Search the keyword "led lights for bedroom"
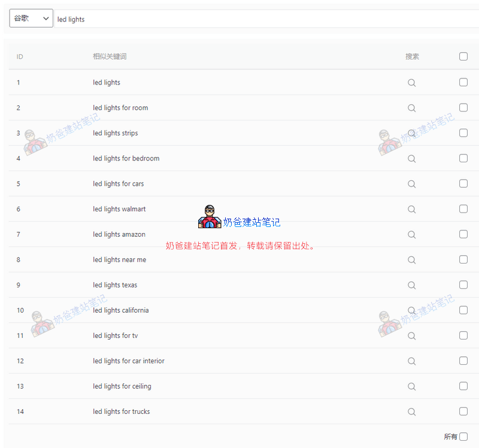 pyautogui.click(x=411, y=158)
